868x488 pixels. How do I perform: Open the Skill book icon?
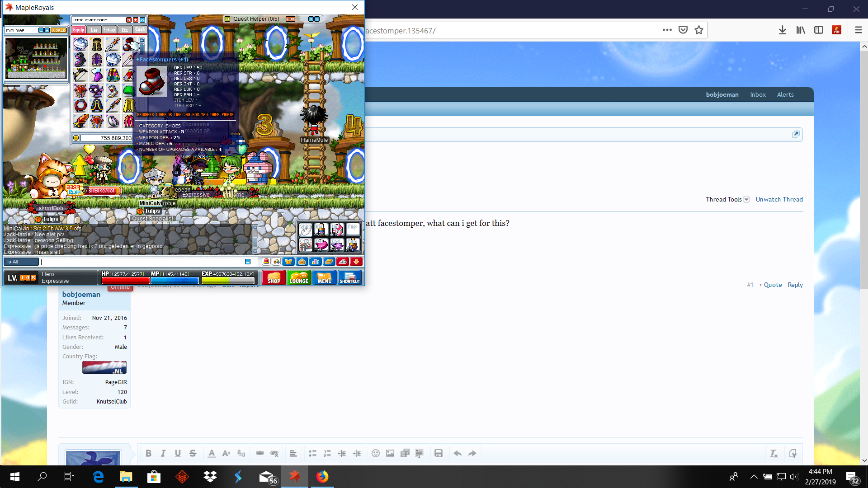click(x=329, y=262)
